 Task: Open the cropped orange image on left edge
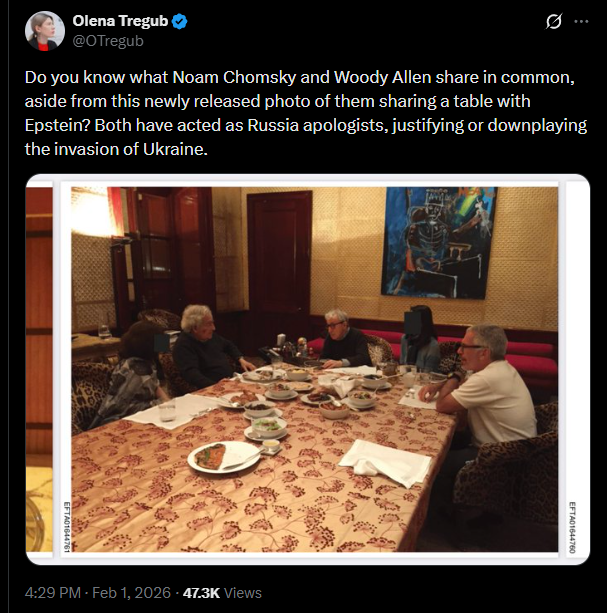tap(39, 369)
